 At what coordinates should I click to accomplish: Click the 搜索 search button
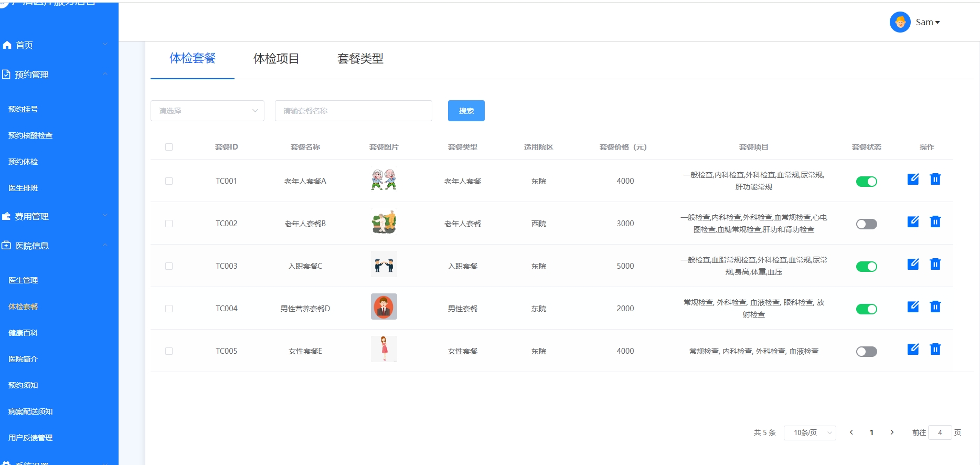pos(466,111)
